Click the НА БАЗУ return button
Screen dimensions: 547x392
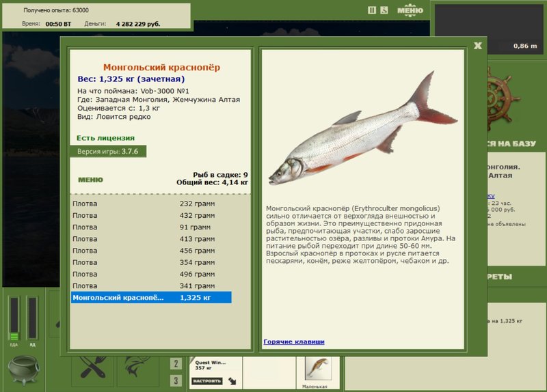point(511,143)
